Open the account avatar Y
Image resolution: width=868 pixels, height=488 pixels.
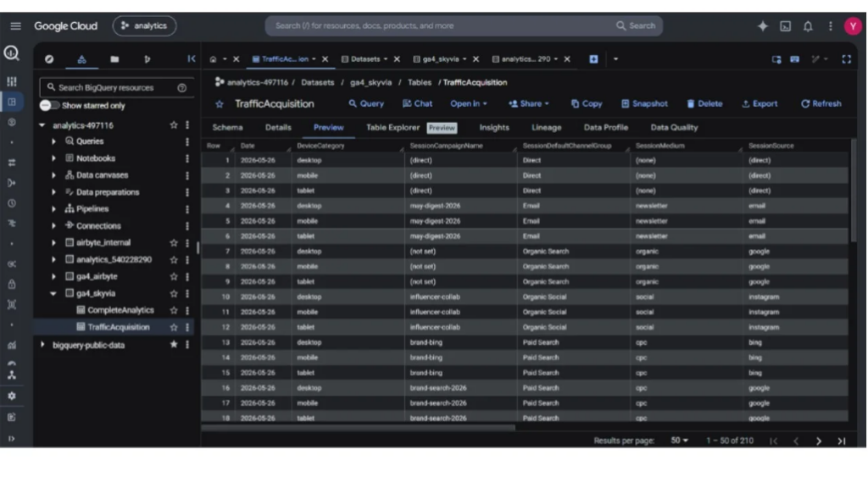click(853, 26)
